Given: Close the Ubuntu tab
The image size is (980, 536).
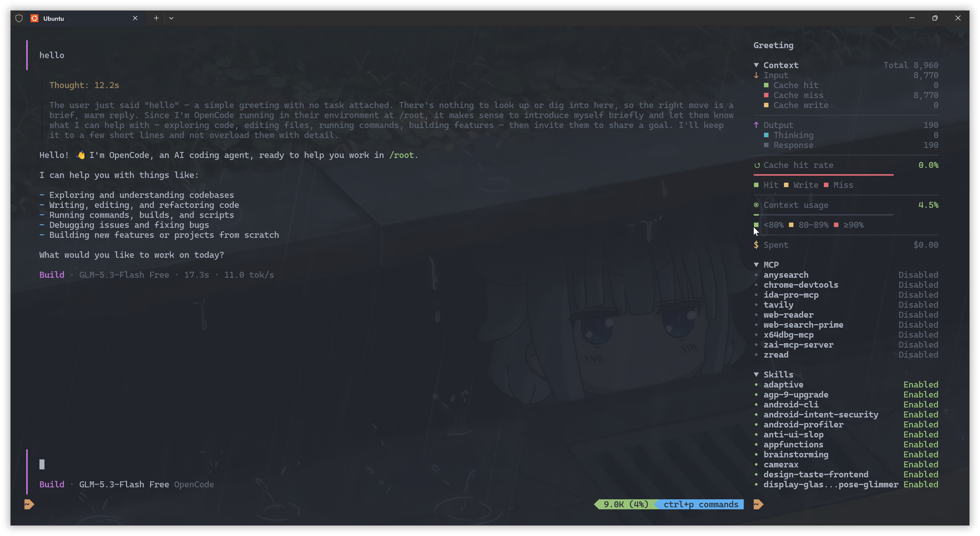Looking at the screenshot, I should (135, 18).
